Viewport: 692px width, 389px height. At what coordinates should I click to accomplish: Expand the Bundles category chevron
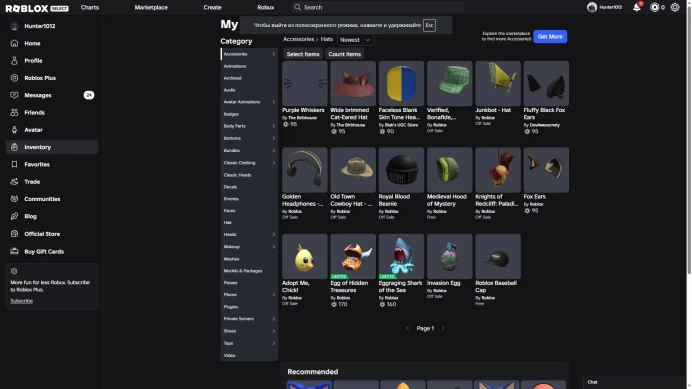[274, 151]
